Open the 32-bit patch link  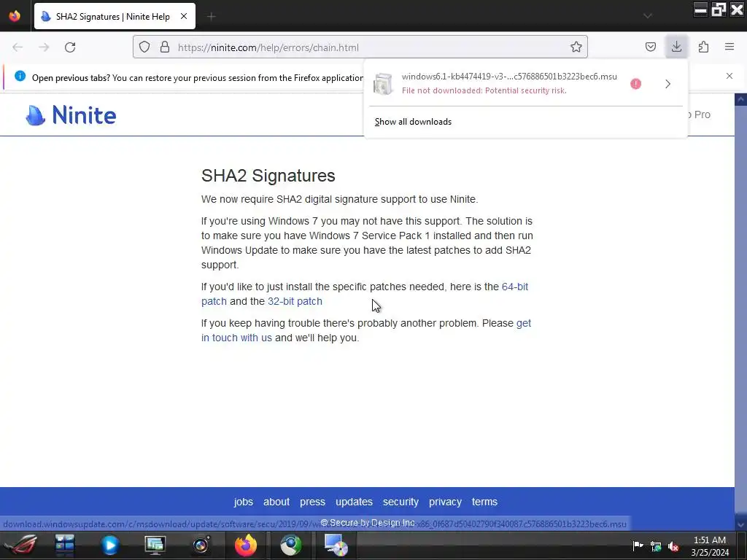click(295, 301)
